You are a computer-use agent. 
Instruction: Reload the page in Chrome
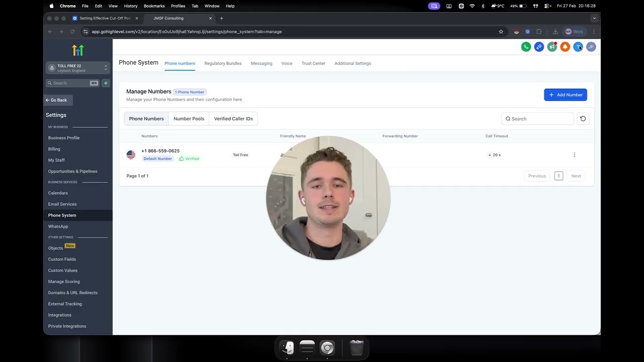click(x=72, y=32)
